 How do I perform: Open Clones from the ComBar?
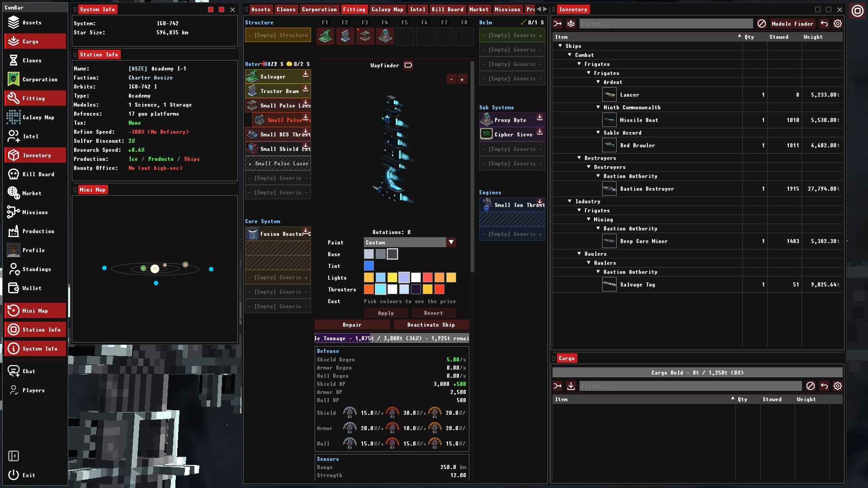click(35, 60)
